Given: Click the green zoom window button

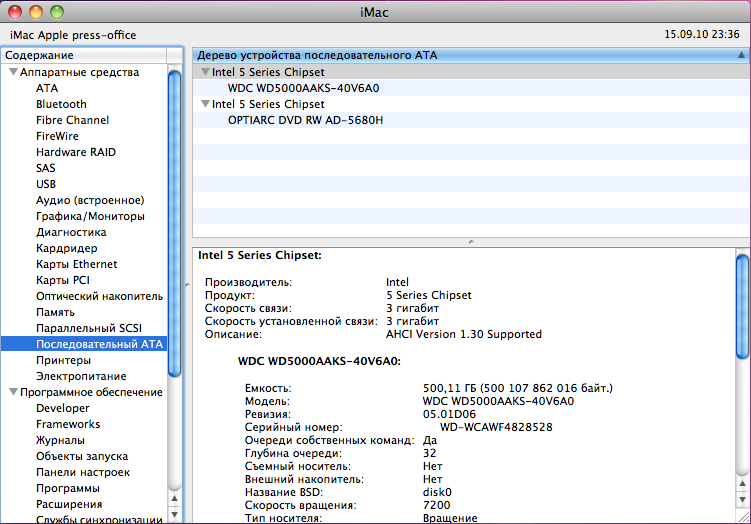Looking at the screenshot, I should click(57, 11).
